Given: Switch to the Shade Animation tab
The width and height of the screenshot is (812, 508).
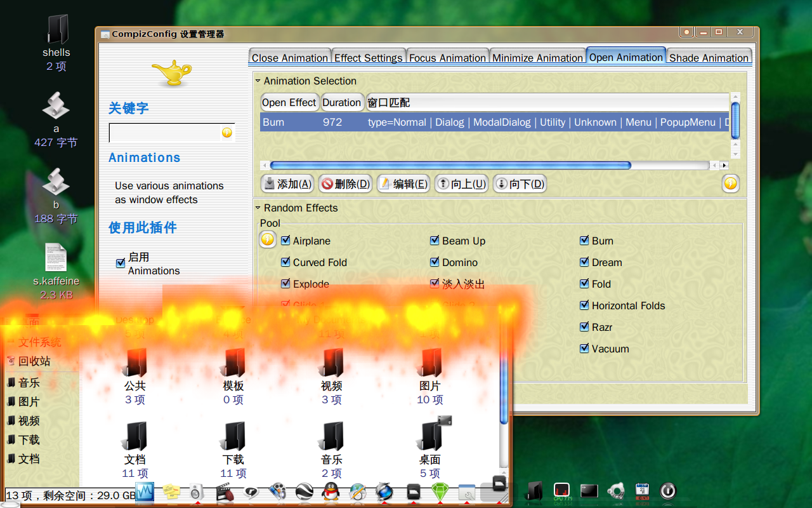Looking at the screenshot, I should [709, 57].
